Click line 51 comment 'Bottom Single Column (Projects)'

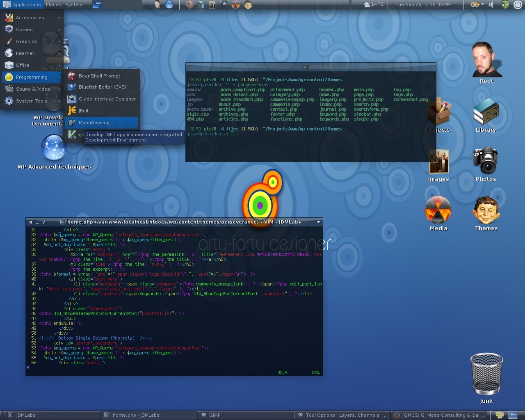(96, 338)
